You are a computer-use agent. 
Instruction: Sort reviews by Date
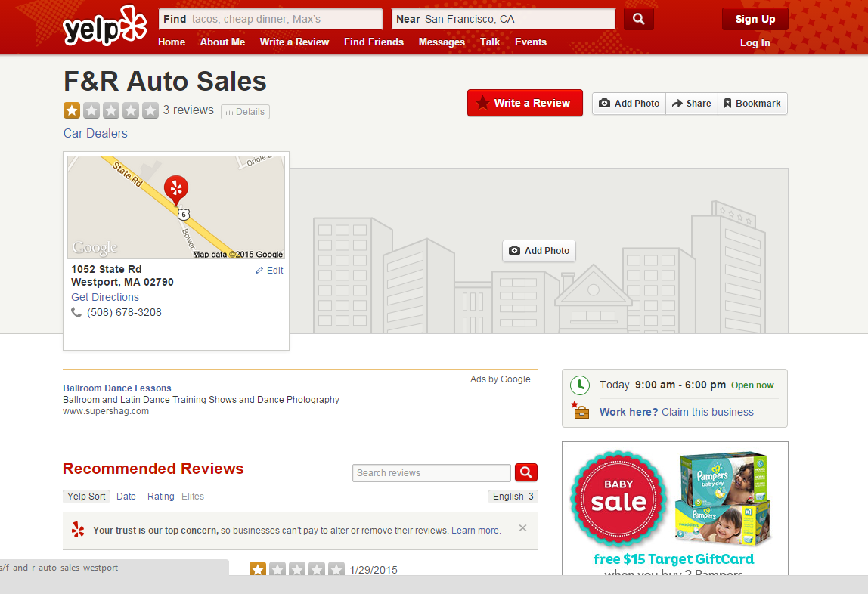(x=126, y=497)
